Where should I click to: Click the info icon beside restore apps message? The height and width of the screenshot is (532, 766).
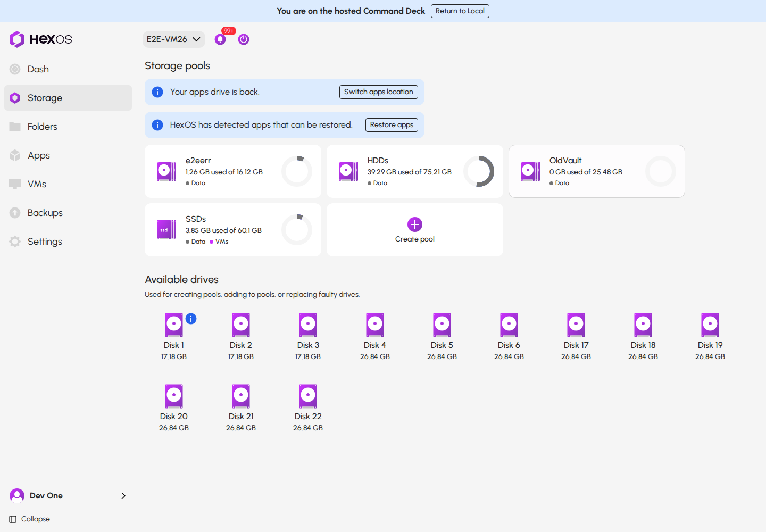[x=157, y=125]
